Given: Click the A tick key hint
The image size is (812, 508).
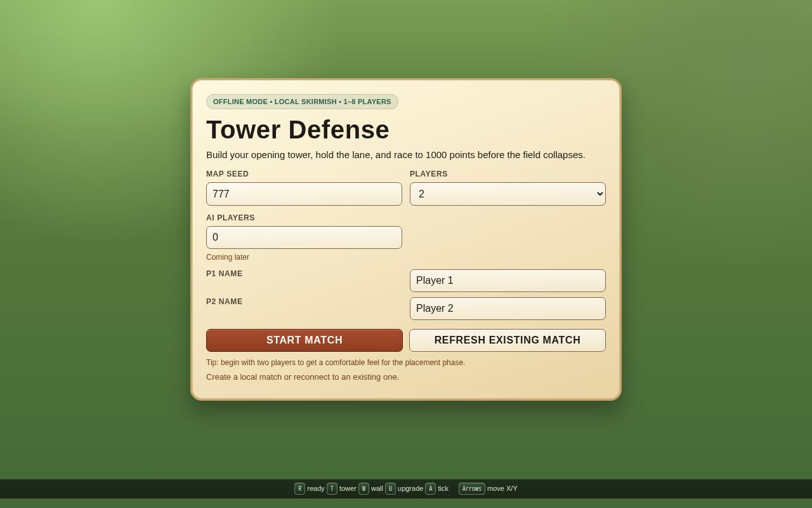Looking at the screenshot, I should pos(430,489).
